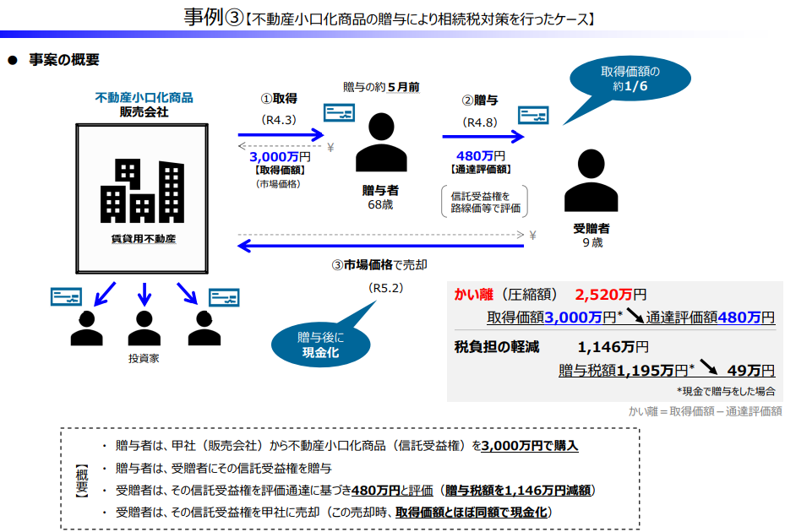Click the rental property building icon
The height and width of the screenshot is (532, 785).
(x=143, y=189)
